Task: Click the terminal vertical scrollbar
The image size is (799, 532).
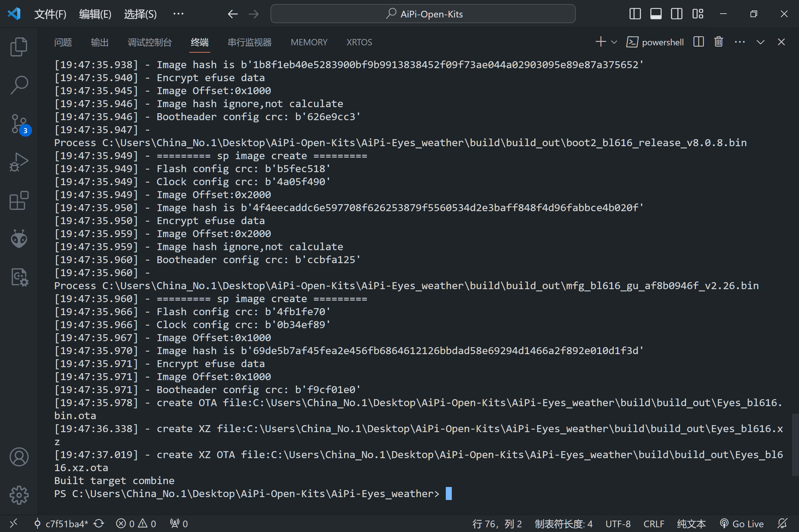Action: click(795, 444)
